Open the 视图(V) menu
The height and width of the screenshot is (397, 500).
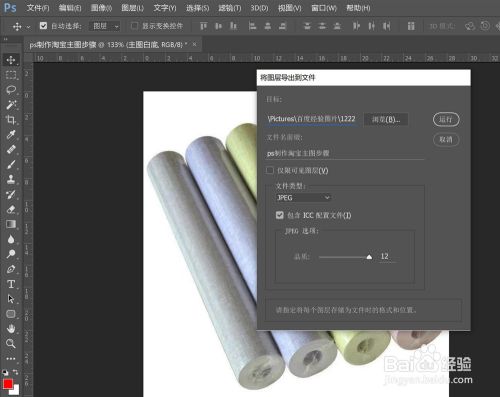click(x=289, y=7)
